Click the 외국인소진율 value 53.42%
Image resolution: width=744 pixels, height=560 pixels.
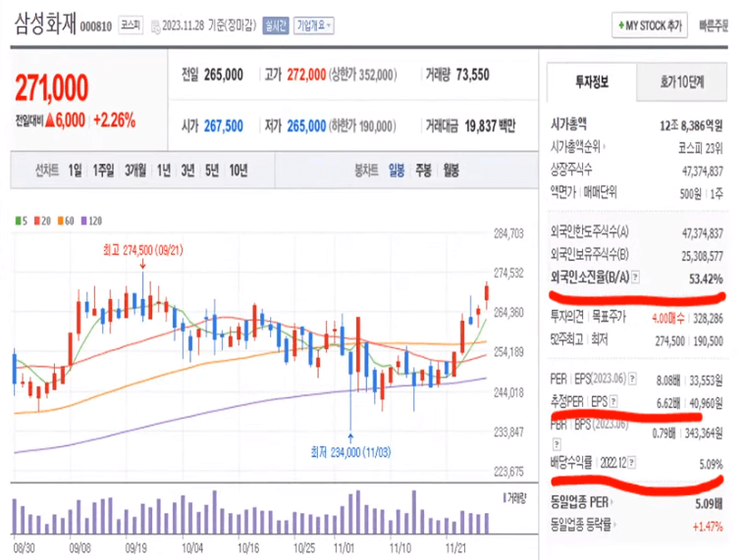[x=706, y=279]
